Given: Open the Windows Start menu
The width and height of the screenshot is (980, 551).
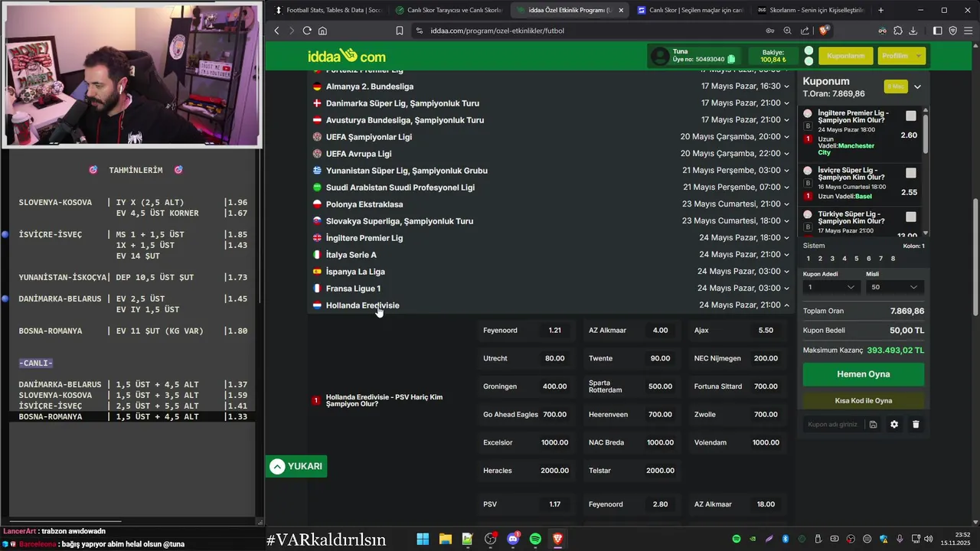Looking at the screenshot, I should (423, 539).
